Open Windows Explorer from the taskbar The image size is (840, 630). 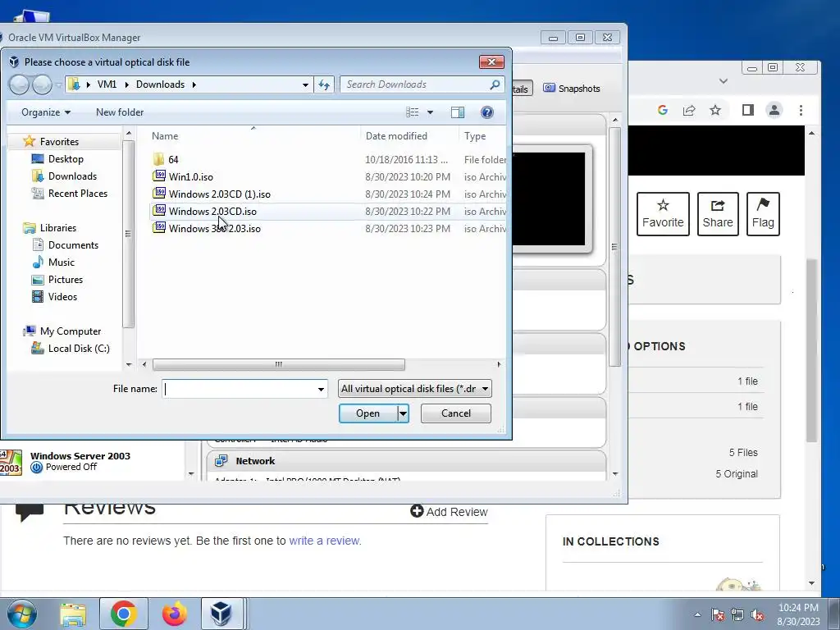coord(73,614)
